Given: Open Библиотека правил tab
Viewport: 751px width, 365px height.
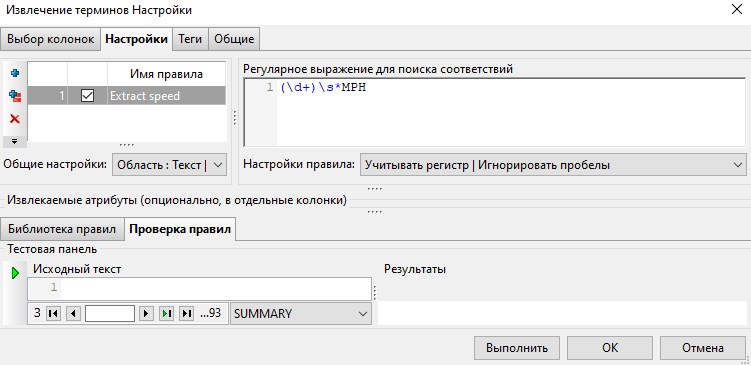Looking at the screenshot, I should [62, 229].
